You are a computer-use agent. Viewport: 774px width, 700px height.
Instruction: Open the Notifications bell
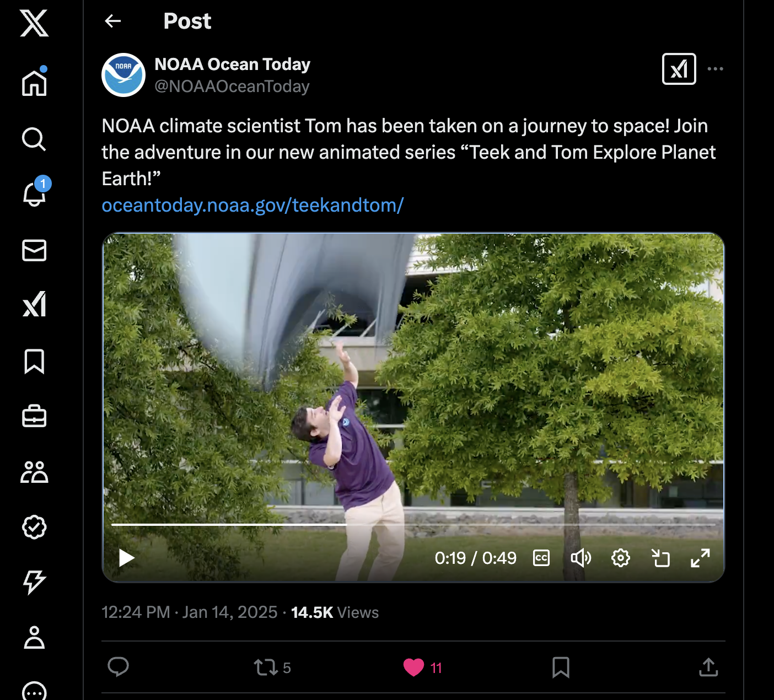pos(34,192)
